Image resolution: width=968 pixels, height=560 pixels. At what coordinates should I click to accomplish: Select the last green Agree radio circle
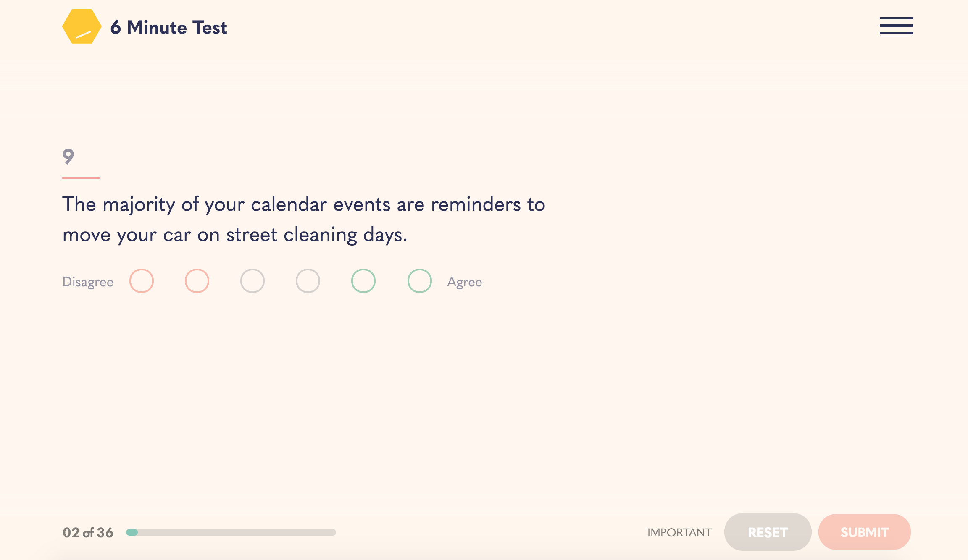tap(420, 281)
